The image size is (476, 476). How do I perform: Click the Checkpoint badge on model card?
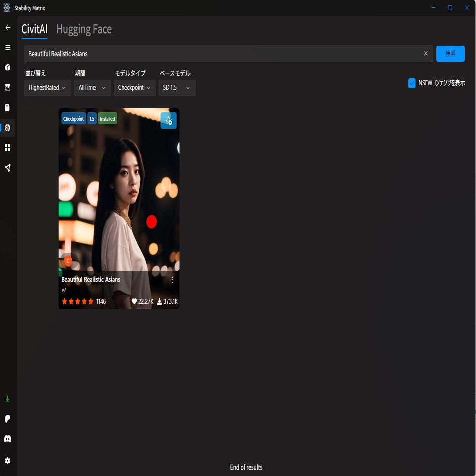(x=74, y=119)
